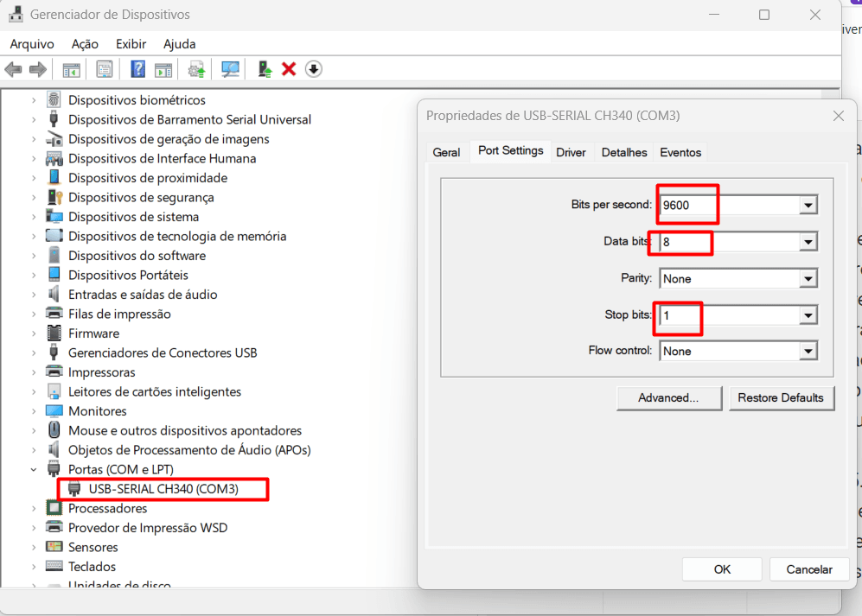The height and width of the screenshot is (616, 862).
Task: Click the printer icon next to Impressoras
Action: (x=53, y=372)
